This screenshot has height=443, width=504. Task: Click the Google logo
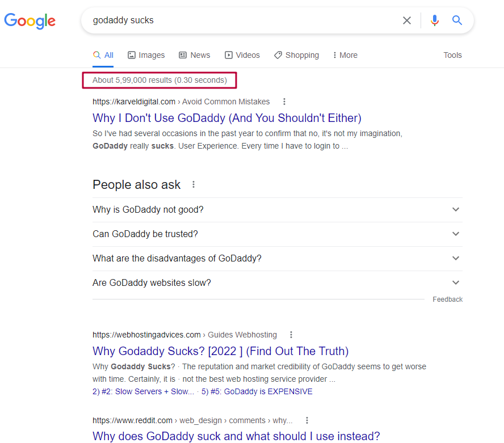point(30,22)
